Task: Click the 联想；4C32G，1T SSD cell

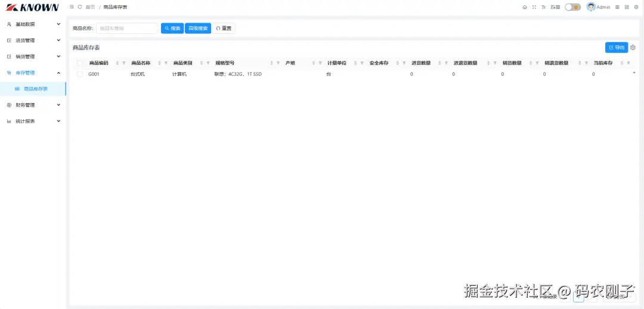Action: tap(238, 74)
